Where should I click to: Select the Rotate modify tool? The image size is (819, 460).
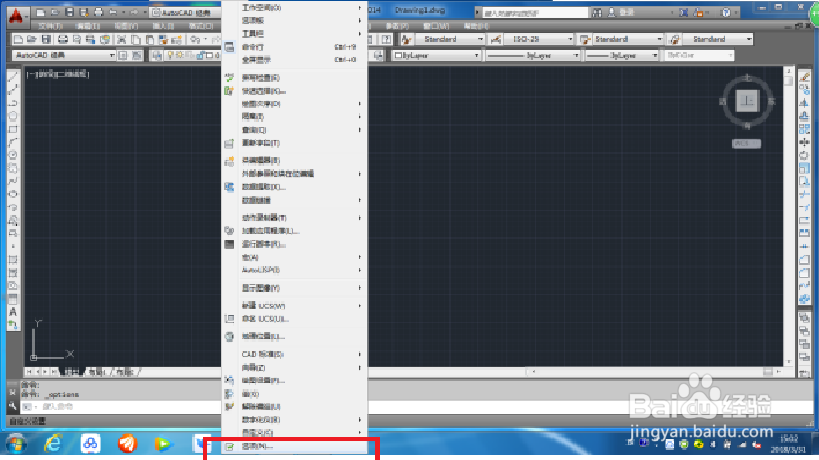coord(804,155)
